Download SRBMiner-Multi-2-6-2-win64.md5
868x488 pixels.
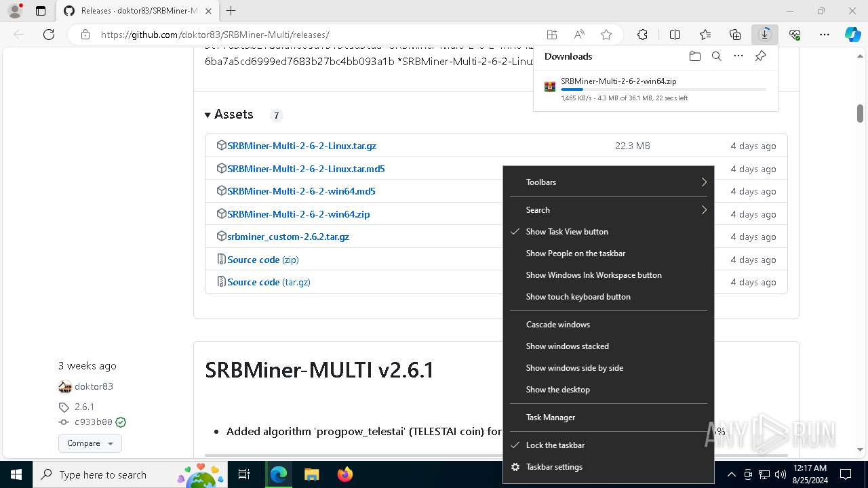click(x=301, y=191)
